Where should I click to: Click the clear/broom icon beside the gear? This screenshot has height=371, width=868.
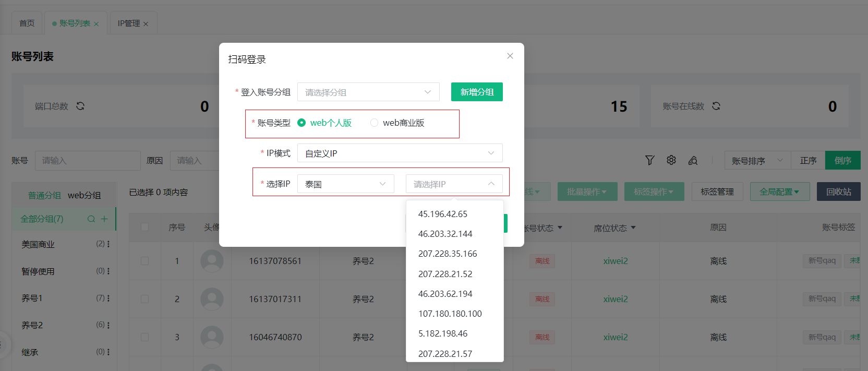coord(693,160)
